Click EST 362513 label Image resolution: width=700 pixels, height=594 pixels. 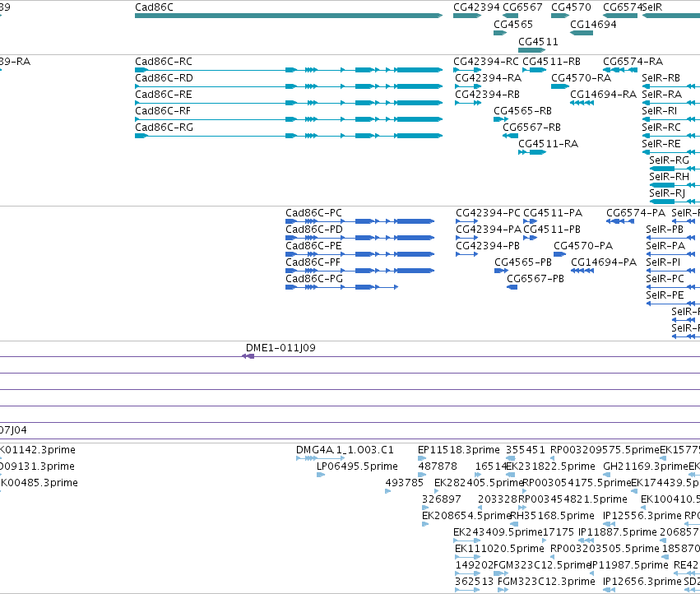pyautogui.click(x=474, y=582)
